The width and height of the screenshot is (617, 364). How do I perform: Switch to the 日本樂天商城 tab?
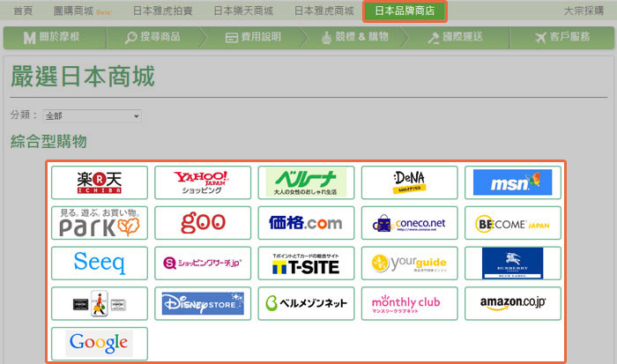point(243,11)
